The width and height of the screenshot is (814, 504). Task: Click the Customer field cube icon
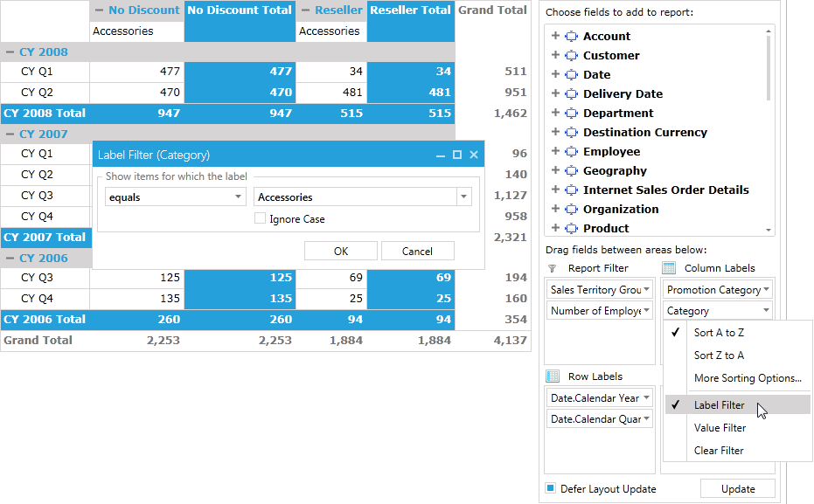572,55
